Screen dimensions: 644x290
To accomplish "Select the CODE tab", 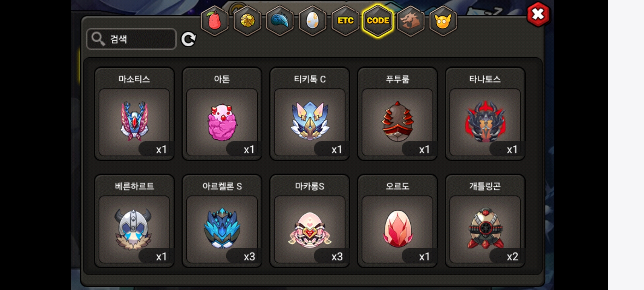I will pos(378,21).
